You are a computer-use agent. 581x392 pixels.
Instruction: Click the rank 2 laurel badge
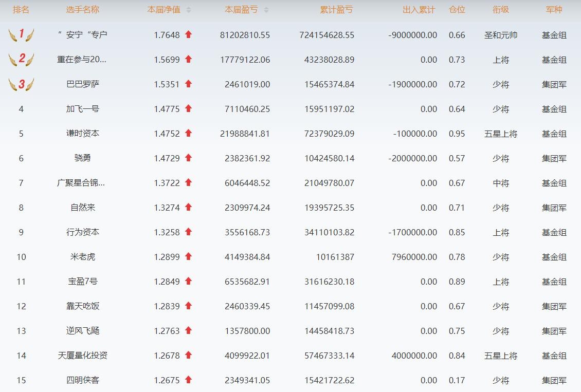[x=21, y=60]
